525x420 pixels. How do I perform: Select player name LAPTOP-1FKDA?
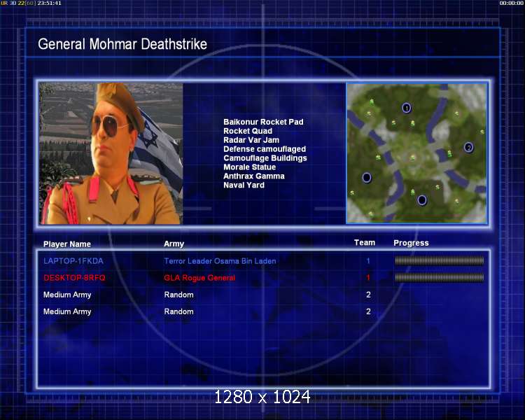73,261
